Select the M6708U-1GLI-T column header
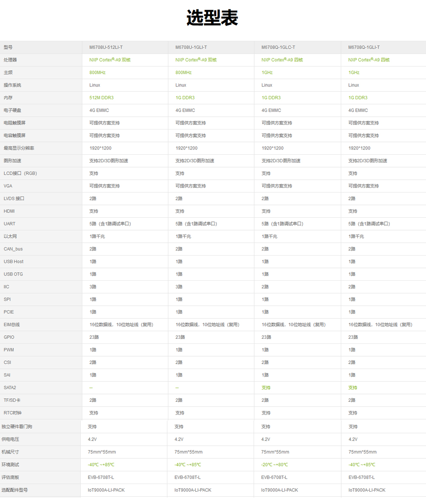 tap(191, 47)
